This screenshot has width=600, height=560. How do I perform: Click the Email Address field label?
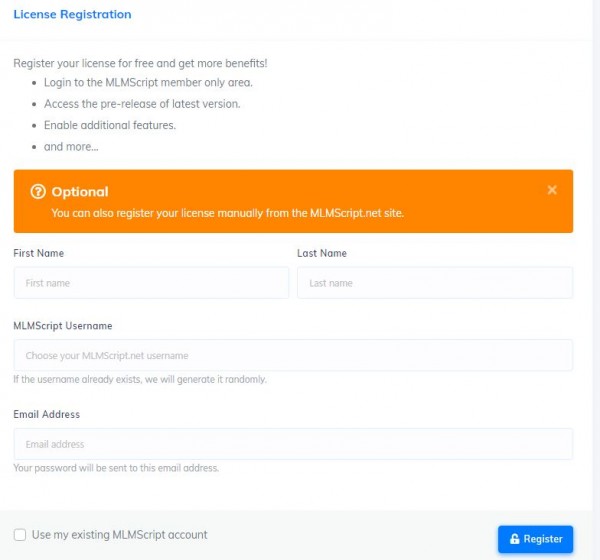coord(47,414)
